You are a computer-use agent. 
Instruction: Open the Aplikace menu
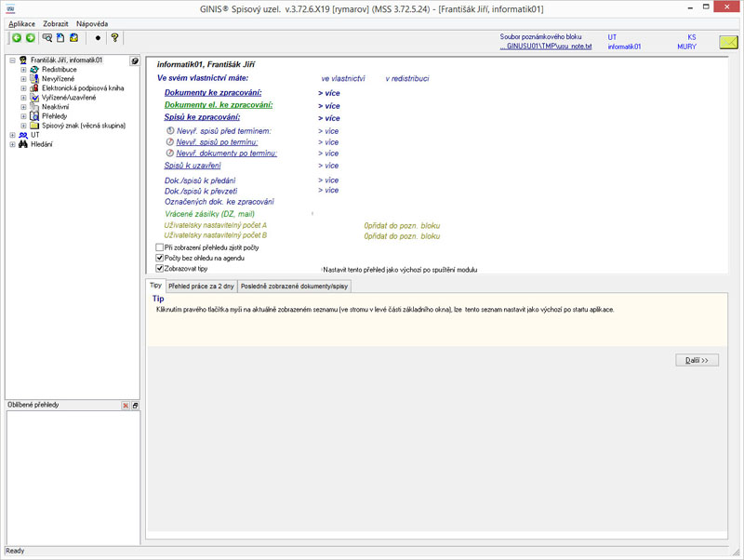coord(21,24)
